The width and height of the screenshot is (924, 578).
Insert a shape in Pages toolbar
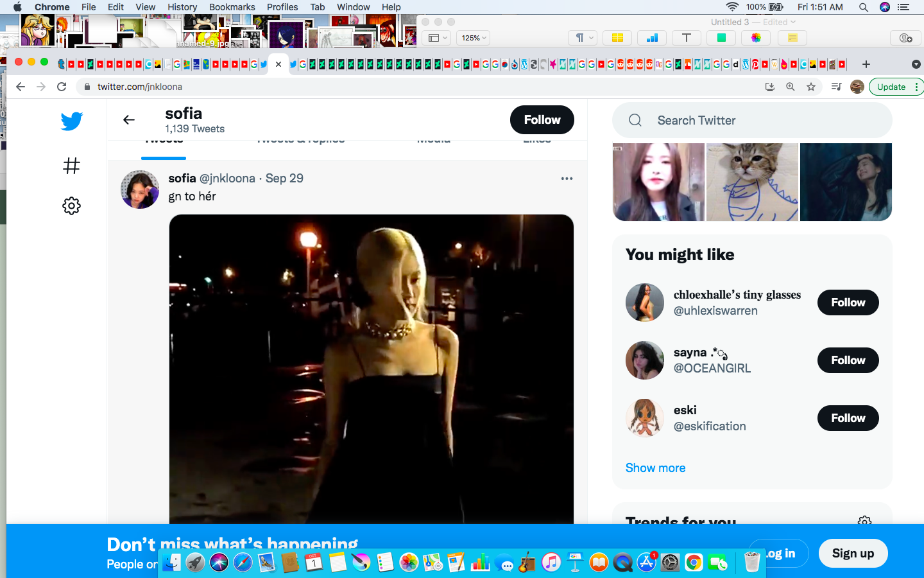pos(721,38)
